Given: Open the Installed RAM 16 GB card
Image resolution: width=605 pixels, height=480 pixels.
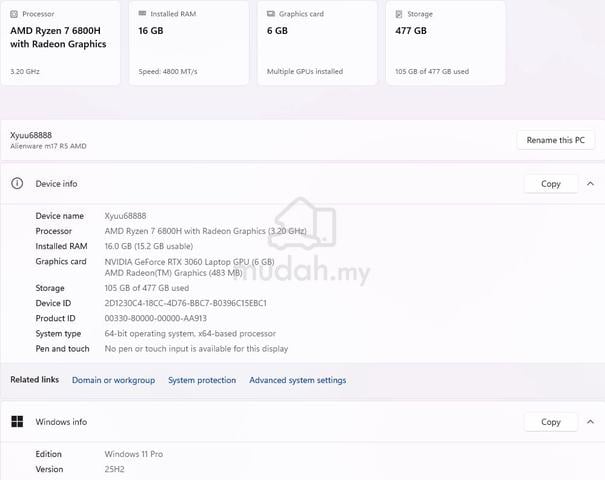Looking at the screenshot, I should 189,42.
